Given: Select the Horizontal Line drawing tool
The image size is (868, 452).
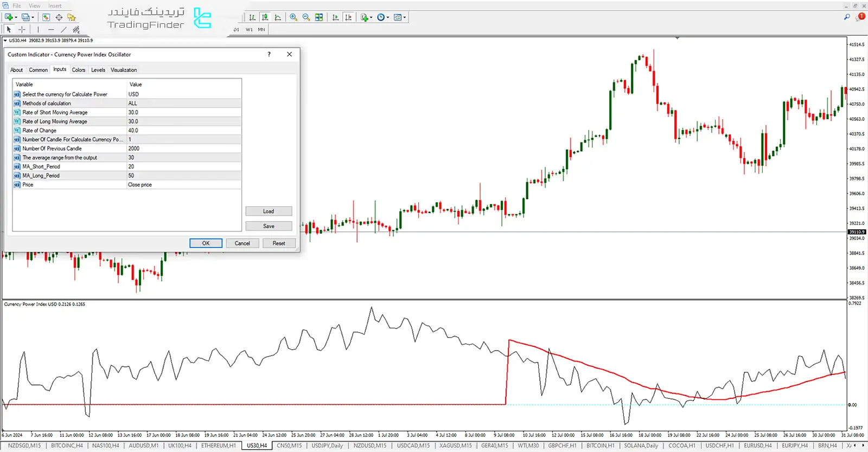Looking at the screenshot, I should (x=50, y=29).
